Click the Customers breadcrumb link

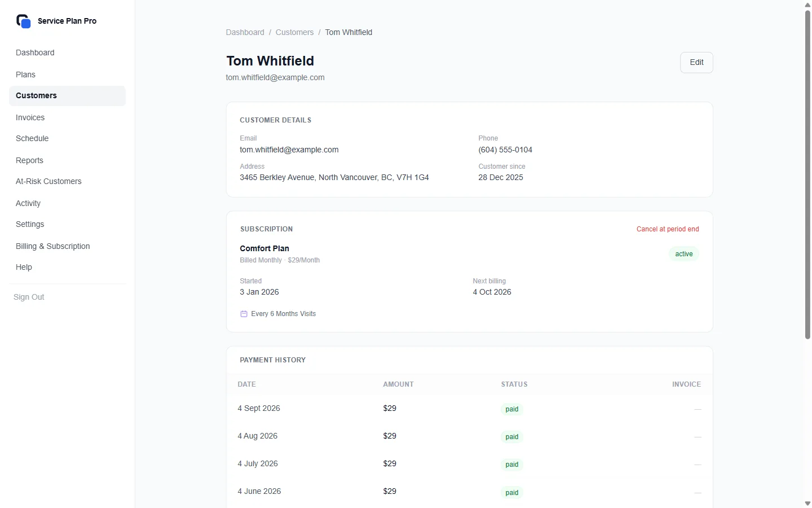pyautogui.click(x=294, y=32)
